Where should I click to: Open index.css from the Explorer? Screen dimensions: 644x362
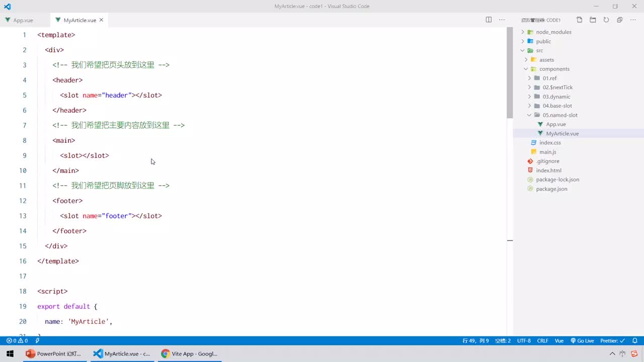click(x=550, y=143)
